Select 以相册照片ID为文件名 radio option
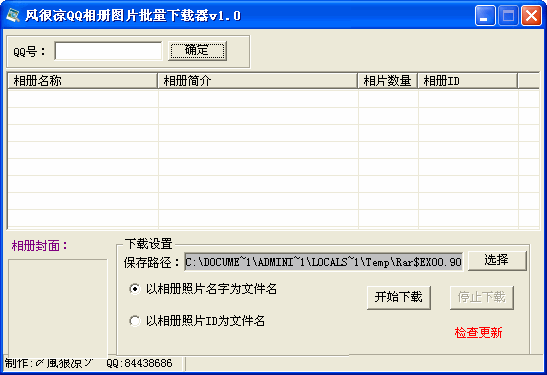The height and width of the screenshot is (375, 547). (197, 321)
